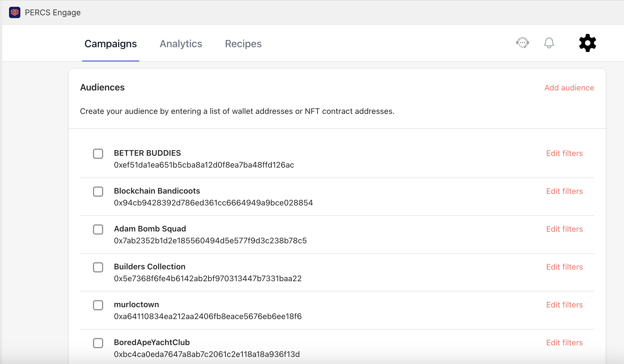This screenshot has height=364, width=624.
Task: Select the BoredApeYachtClub checkbox
Action: (98, 343)
